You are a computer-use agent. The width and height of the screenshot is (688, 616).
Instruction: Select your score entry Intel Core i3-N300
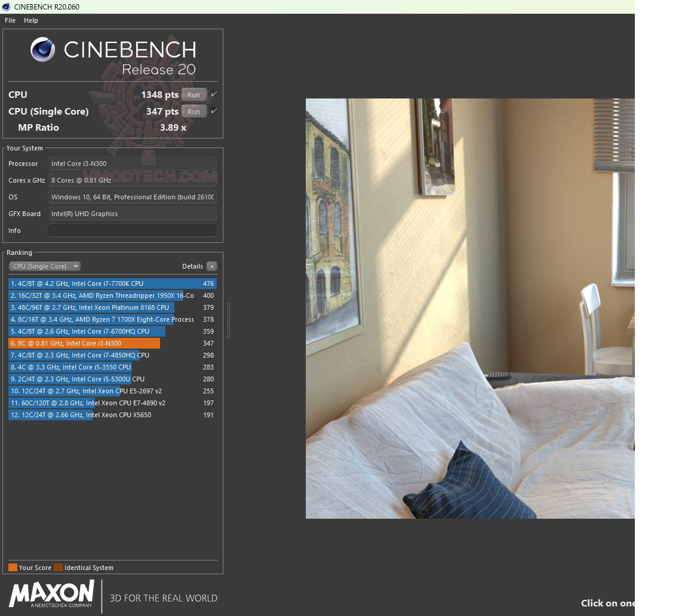pos(112,343)
